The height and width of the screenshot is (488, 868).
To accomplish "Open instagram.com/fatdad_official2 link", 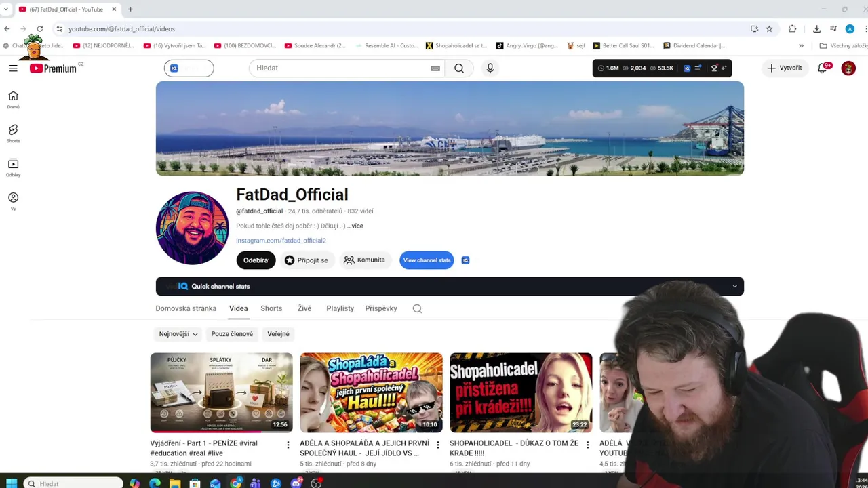I will coord(281,241).
